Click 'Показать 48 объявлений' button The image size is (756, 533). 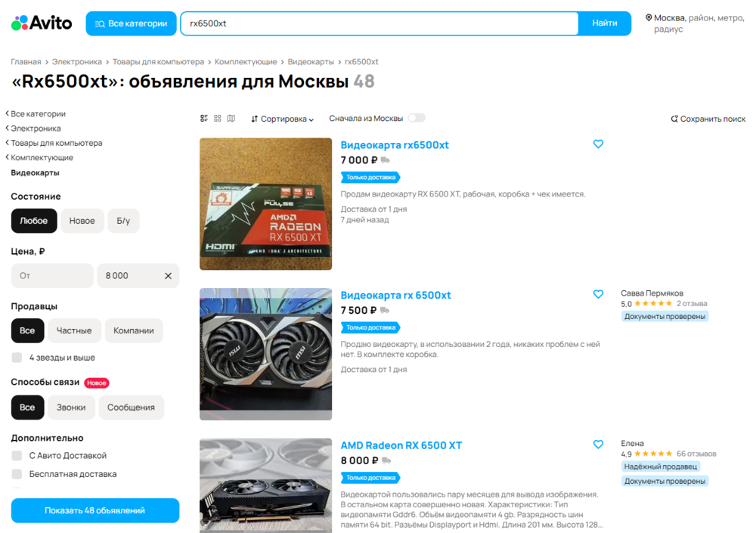94,510
